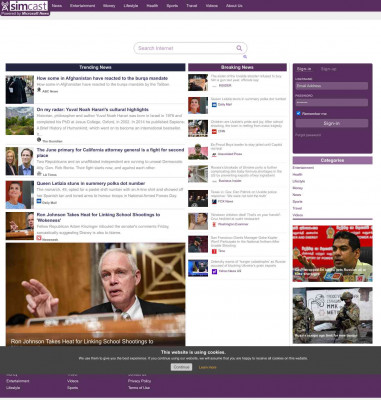
Task: Click the Email Address username field
Action: [x=332, y=86]
